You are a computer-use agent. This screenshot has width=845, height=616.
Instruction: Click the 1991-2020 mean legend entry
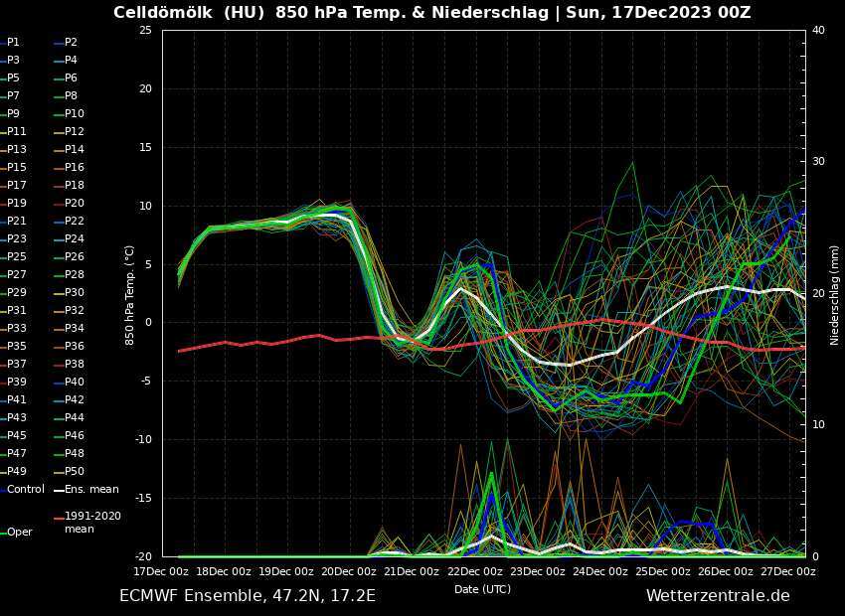pyautogui.click(x=92, y=523)
